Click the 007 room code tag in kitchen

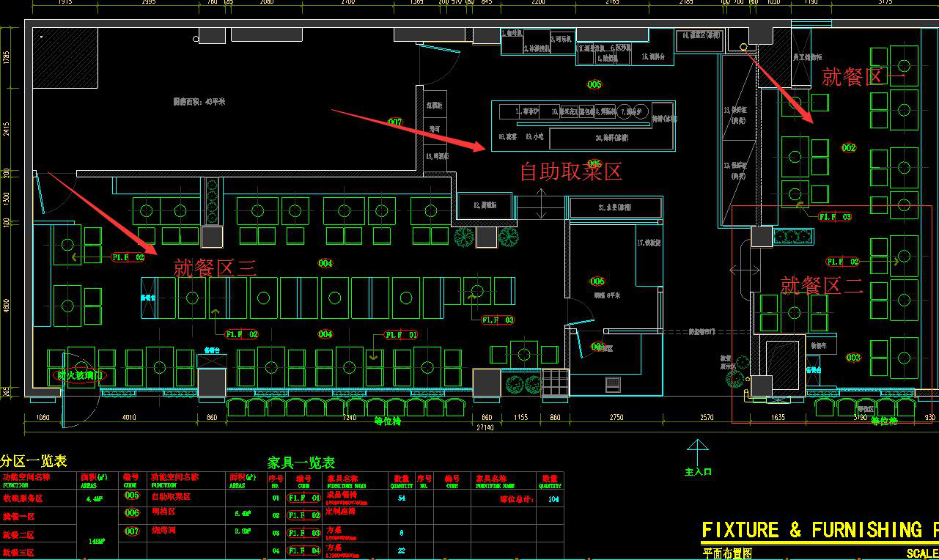(395, 122)
